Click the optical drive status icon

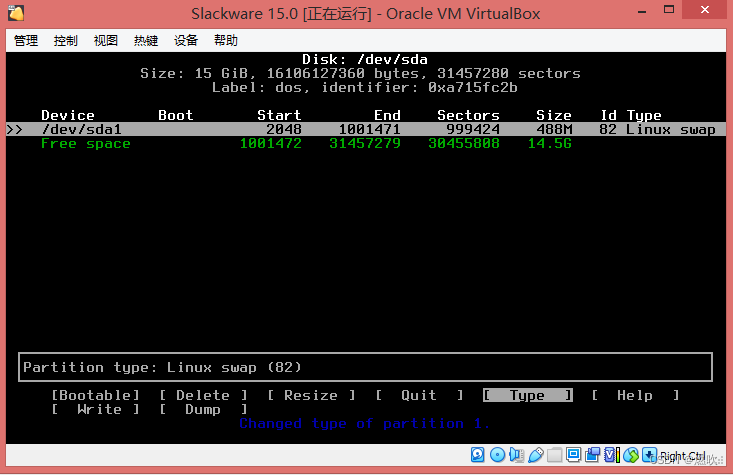[x=497, y=454]
